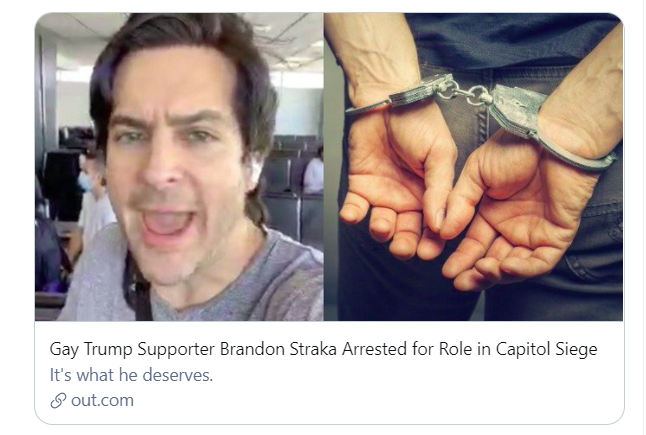Click the words "Capitol Siege" in headline
646x435 pixels.
point(546,349)
